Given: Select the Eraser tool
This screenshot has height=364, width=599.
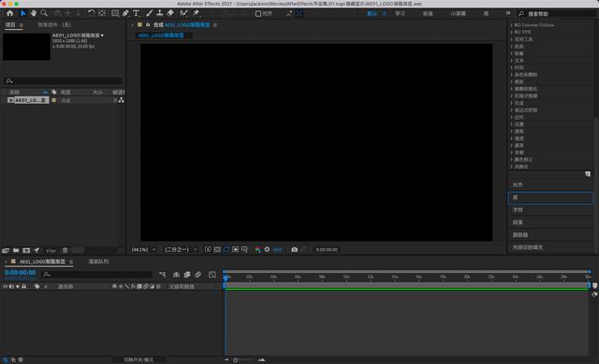Looking at the screenshot, I should (x=170, y=13).
